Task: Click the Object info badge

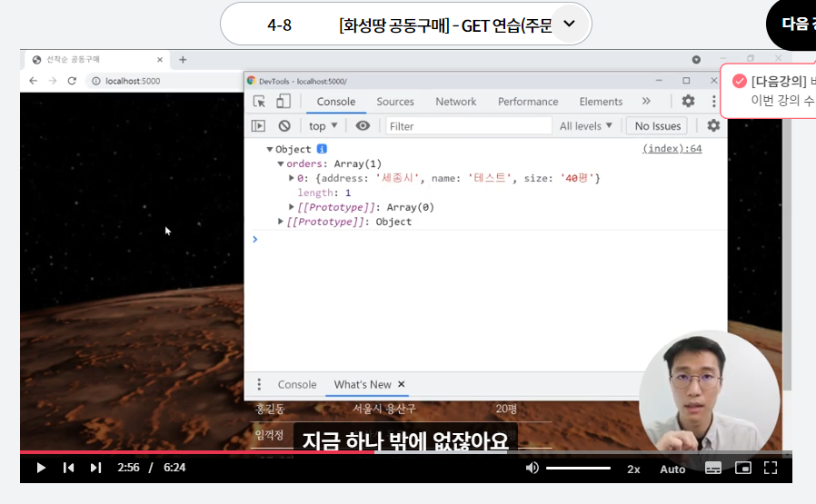Action: [x=323, y=149]
